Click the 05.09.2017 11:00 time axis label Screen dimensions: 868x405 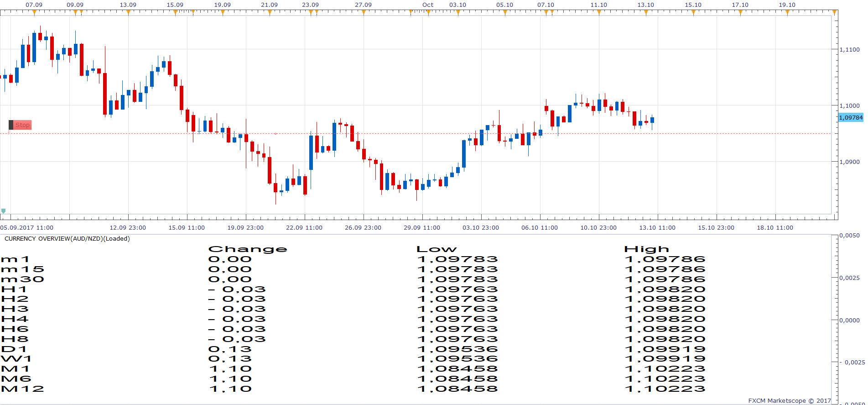27,227
